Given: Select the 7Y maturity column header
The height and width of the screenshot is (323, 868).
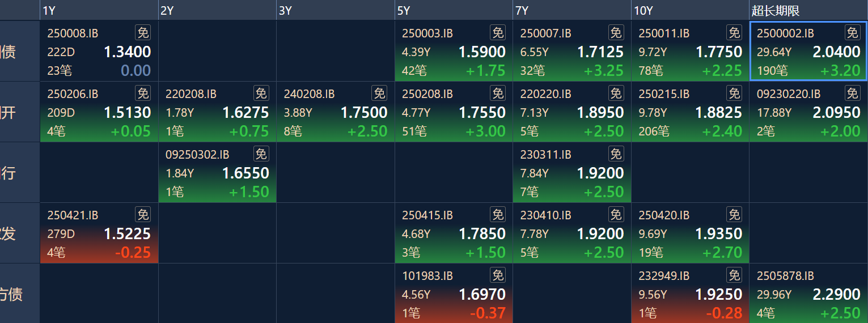Looking at the screenshot, I should pyautogui.click(x=572, y=10).
